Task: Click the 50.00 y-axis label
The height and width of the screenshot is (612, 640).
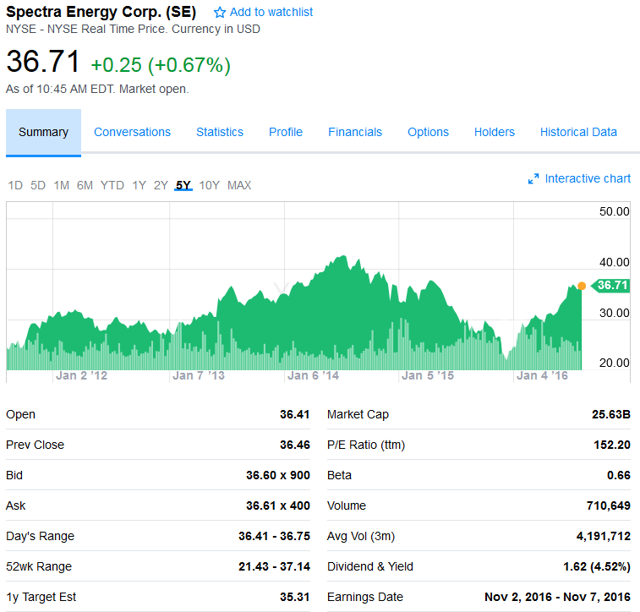Action: click(x=614, y=211)
